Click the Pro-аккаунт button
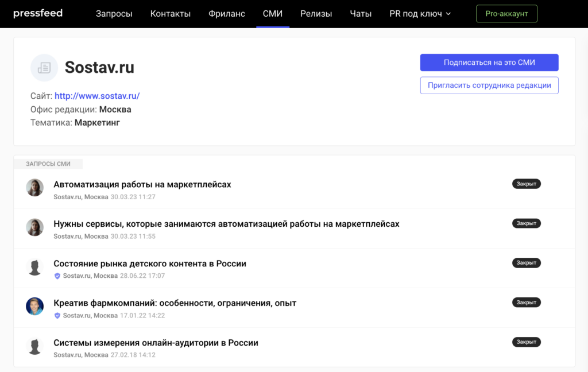Image resolution: width=588 pixels, height=372 pixels. pos(506,14)
